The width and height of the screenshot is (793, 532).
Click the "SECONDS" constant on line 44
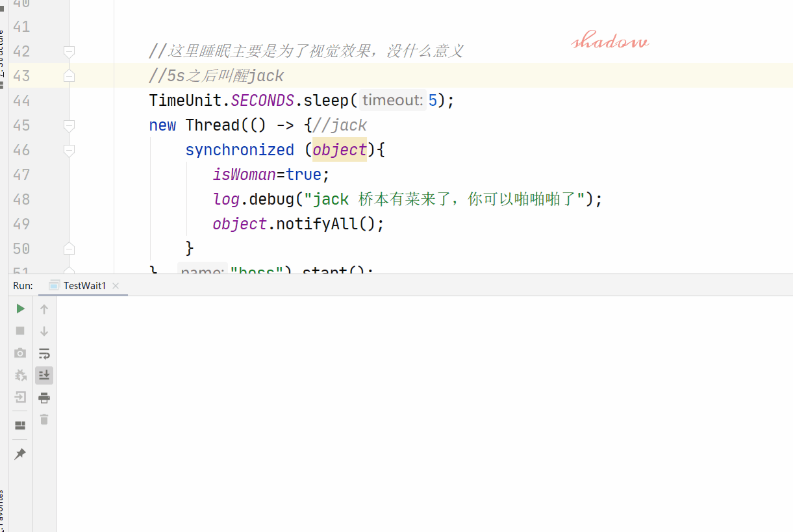click(x=262, y=101)
